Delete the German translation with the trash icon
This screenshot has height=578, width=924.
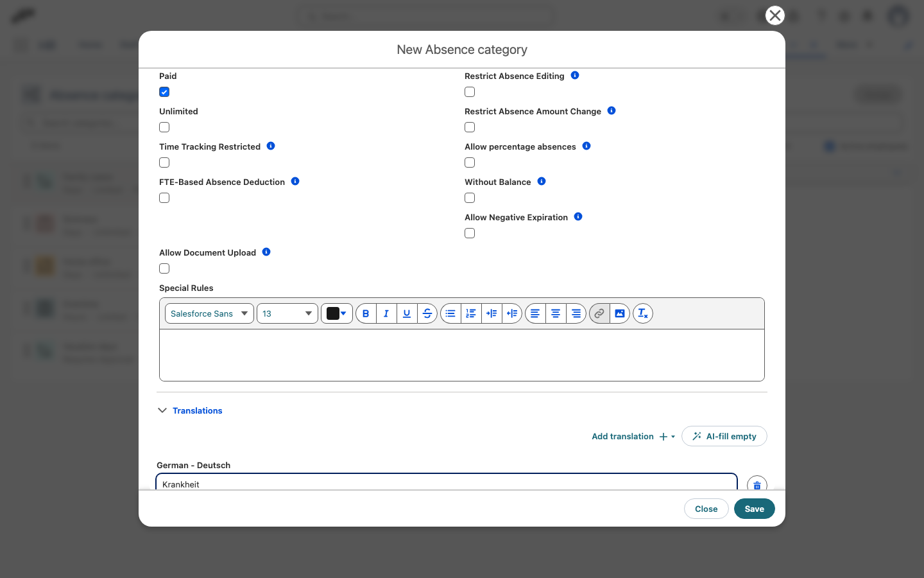tap(757, 485)
